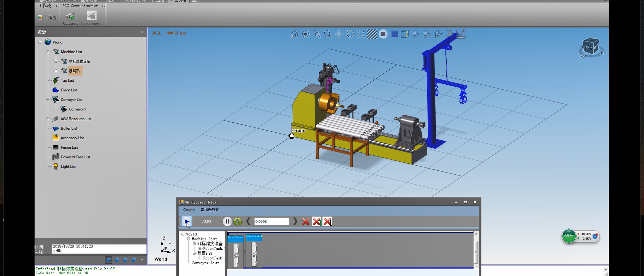
Task: Expand the AGV Resource List node
Action: [x=48, y=119]
